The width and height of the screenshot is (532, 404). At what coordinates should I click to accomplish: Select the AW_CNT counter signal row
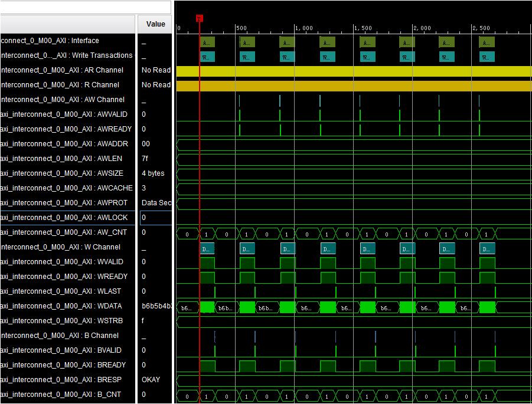68,232
